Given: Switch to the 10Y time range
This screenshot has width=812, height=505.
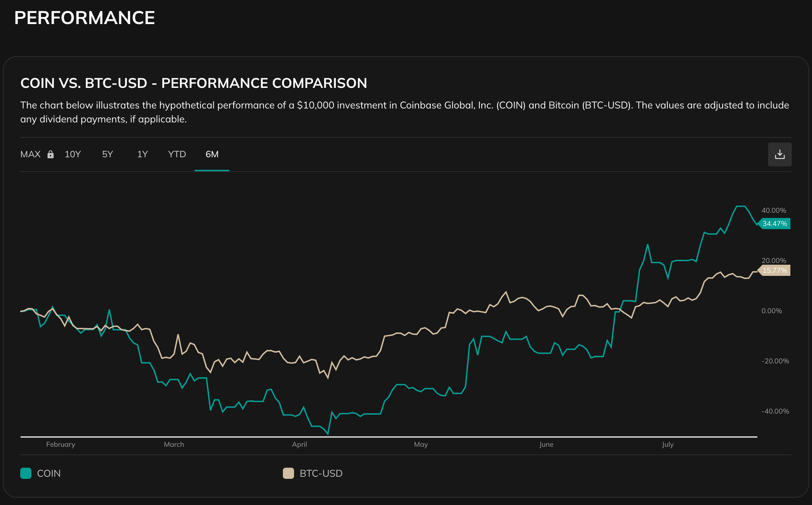Looking at the screenshot, I should [x=73, y=154].
